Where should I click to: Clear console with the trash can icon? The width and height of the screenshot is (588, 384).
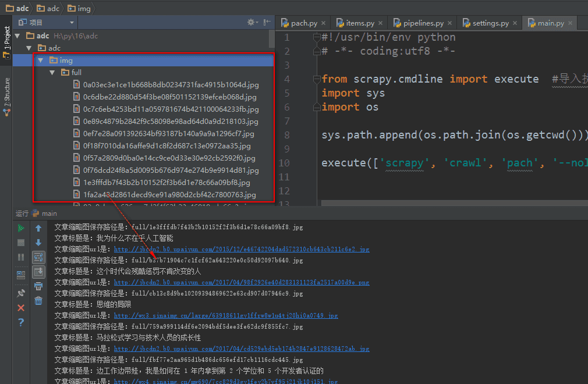38,300
